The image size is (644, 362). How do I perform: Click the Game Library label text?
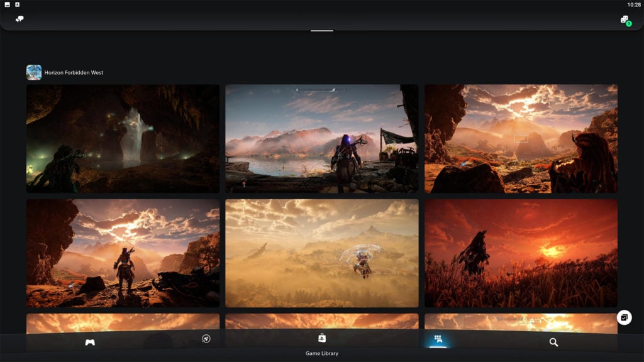322,354
